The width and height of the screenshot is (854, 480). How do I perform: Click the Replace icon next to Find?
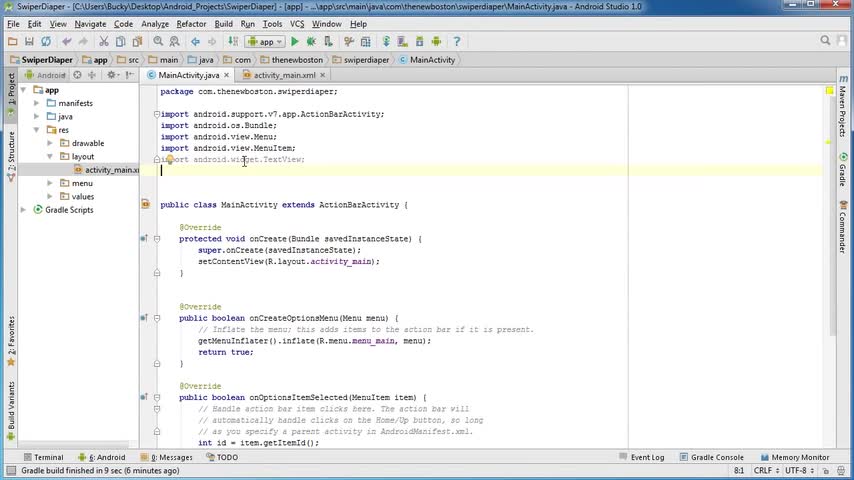pos(174,41)
